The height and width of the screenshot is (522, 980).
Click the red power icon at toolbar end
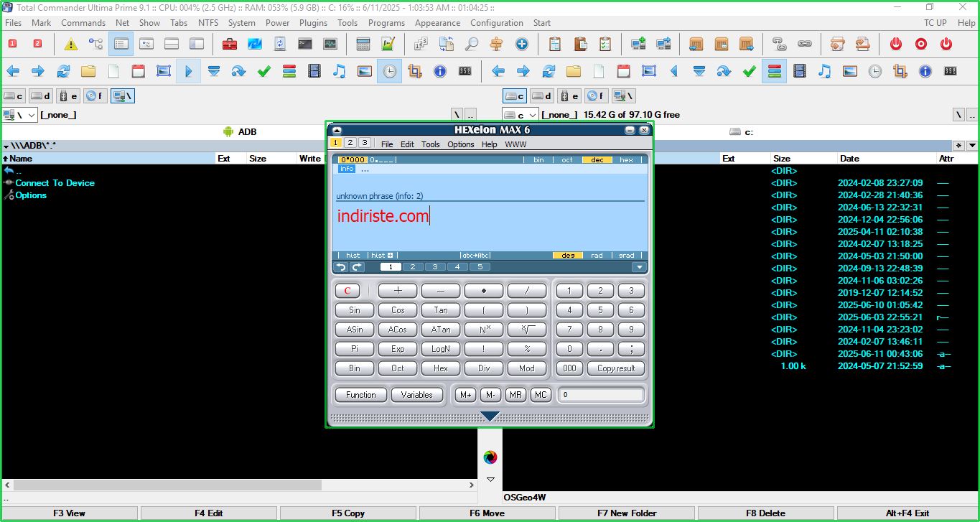[946, 44]
